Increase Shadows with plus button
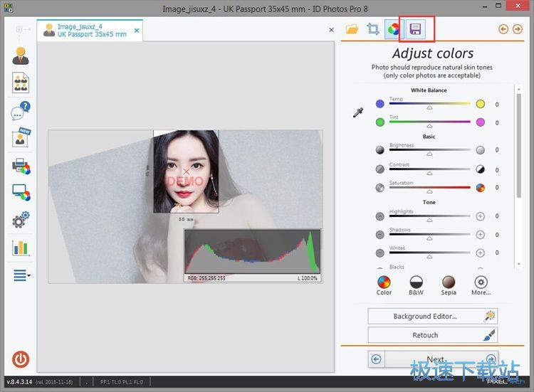Viewport: 534px width, 392px height. click(481, 235)
